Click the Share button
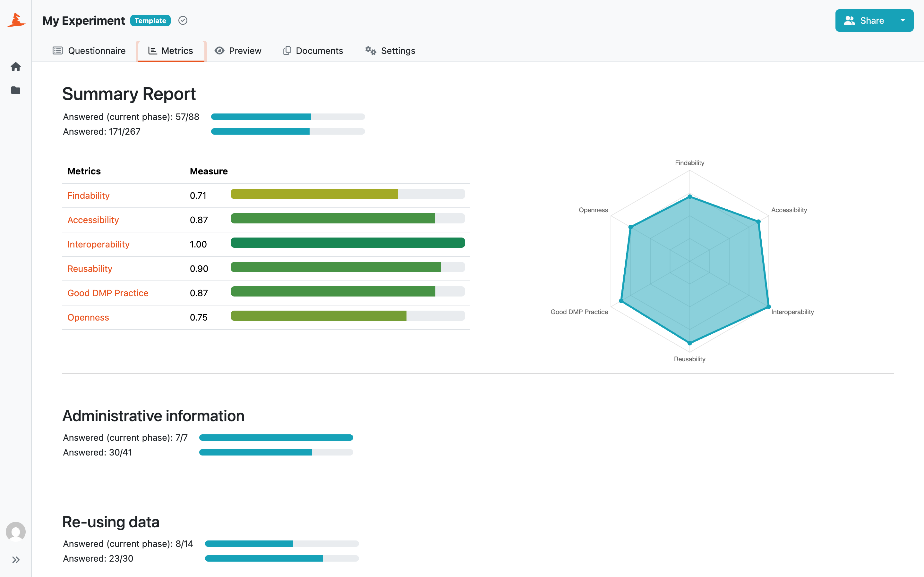The image size is (924, 577). point(864,20)
